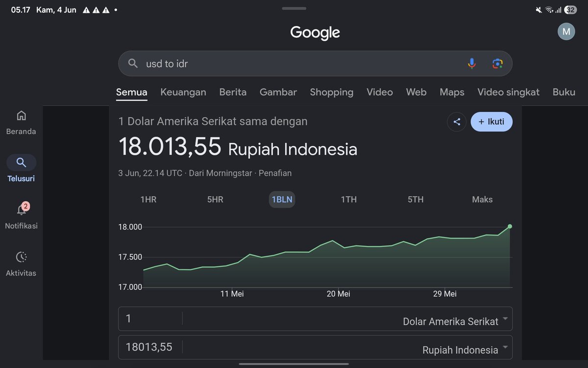Open the Gambar tab
The width and height of the screenshot is (588, 368).
click(278, 92)
